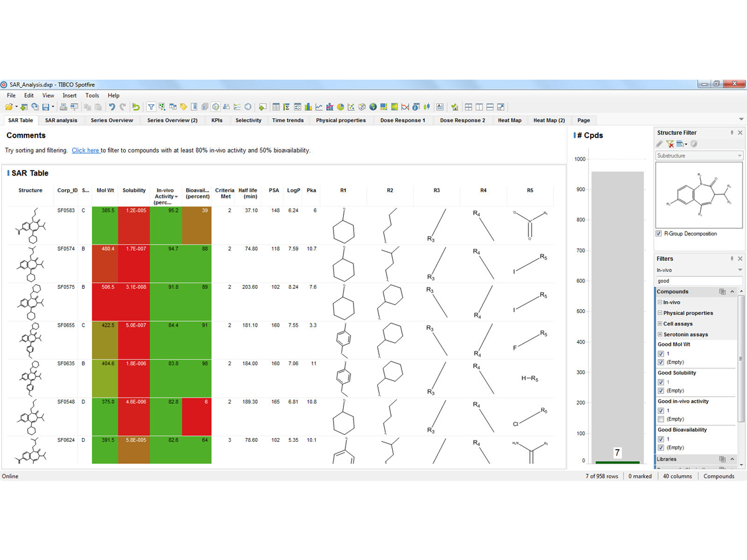
Task: Click the Print icon in toolbar
Action: 63,107
